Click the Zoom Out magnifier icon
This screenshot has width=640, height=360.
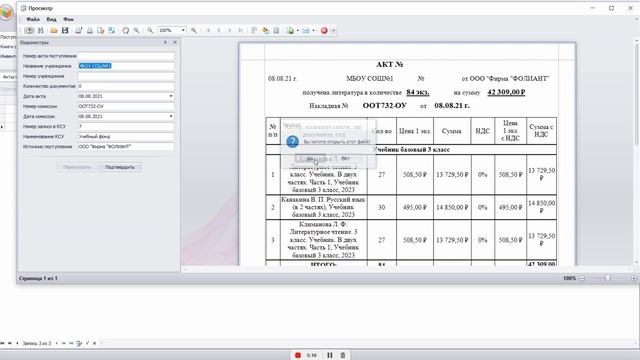tap(150, 30)
